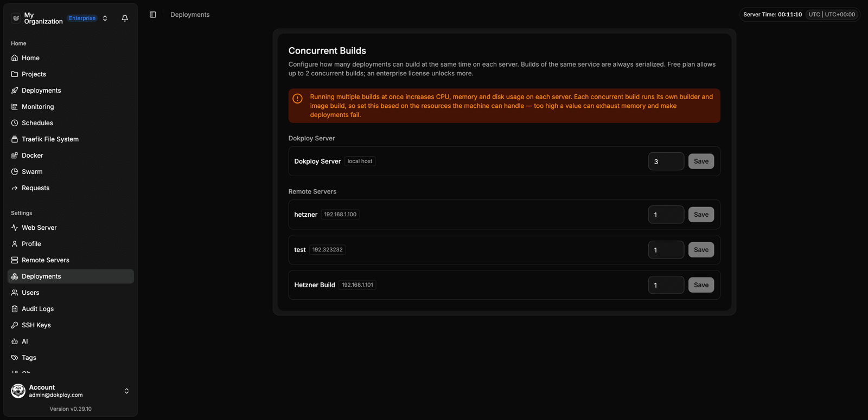Click the Schedules clock icon
The image size is (868, 420).
(x=15, y=123)
